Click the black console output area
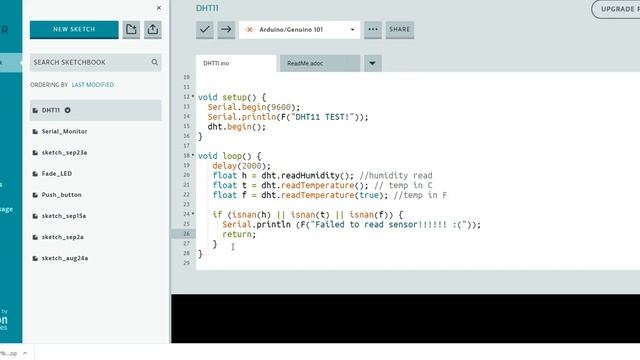This screenshot has width=640, height=360. [x=405, y=318]
